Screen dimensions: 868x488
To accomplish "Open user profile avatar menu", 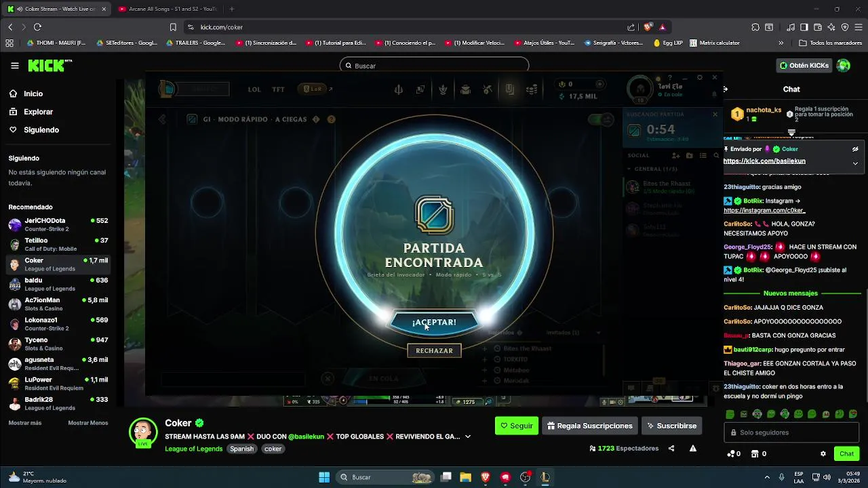I will (843, 66).
